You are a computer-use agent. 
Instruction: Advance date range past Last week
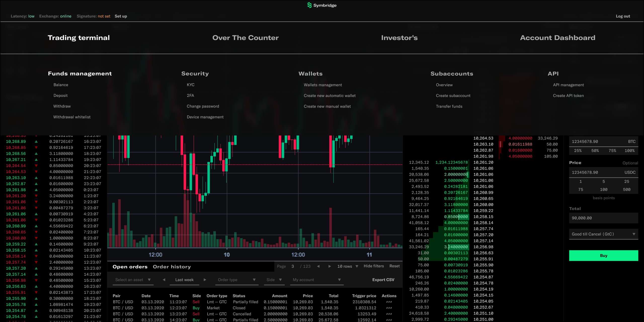pyautogui.click(x=205, y=280)
